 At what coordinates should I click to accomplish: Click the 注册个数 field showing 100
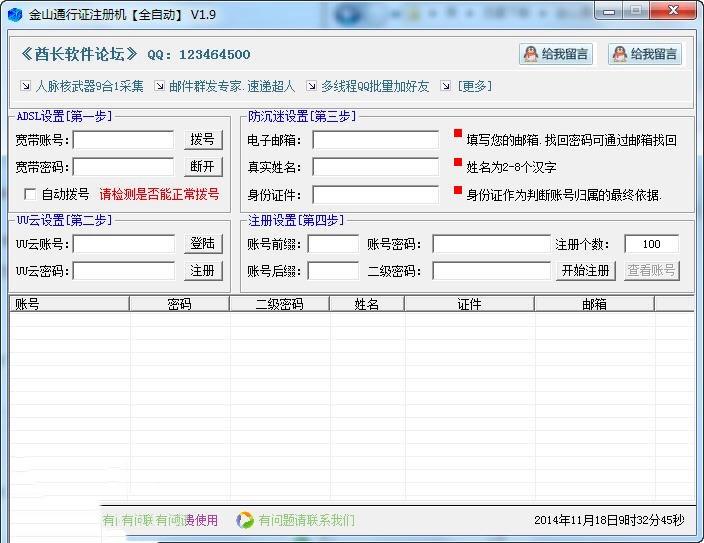pos(651,244)
